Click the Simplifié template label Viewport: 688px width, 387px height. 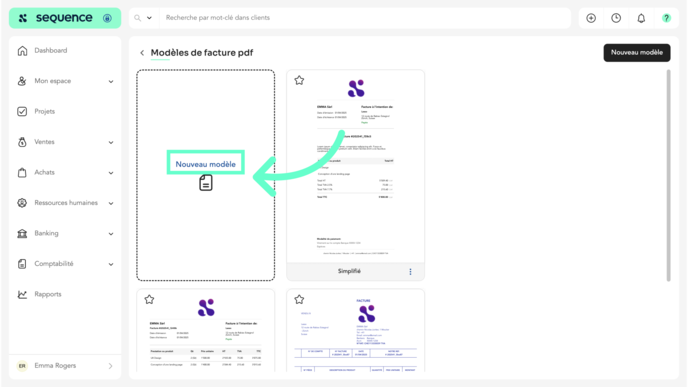pyautogui.click(x=349, y=271)
